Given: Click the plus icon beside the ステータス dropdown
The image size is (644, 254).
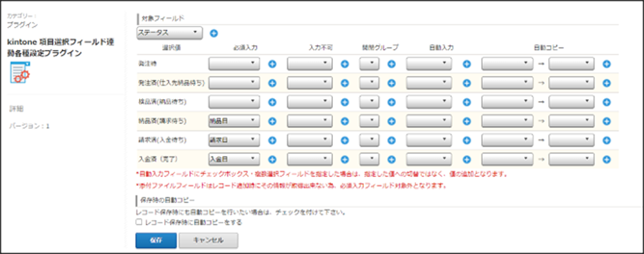Looking at the screenshot, I should 214,33.
